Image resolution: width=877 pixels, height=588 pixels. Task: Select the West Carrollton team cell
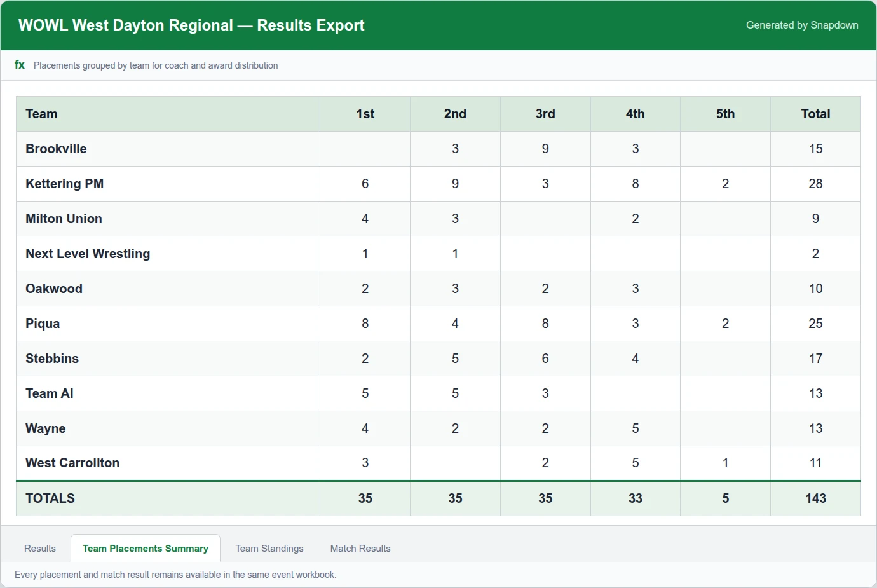tap(168, 463)
